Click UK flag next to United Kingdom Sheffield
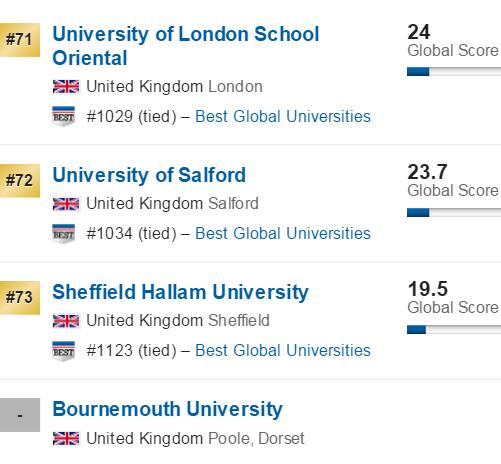Image resolution: width=501 pixels, height=464 pixels. point(66,321)
